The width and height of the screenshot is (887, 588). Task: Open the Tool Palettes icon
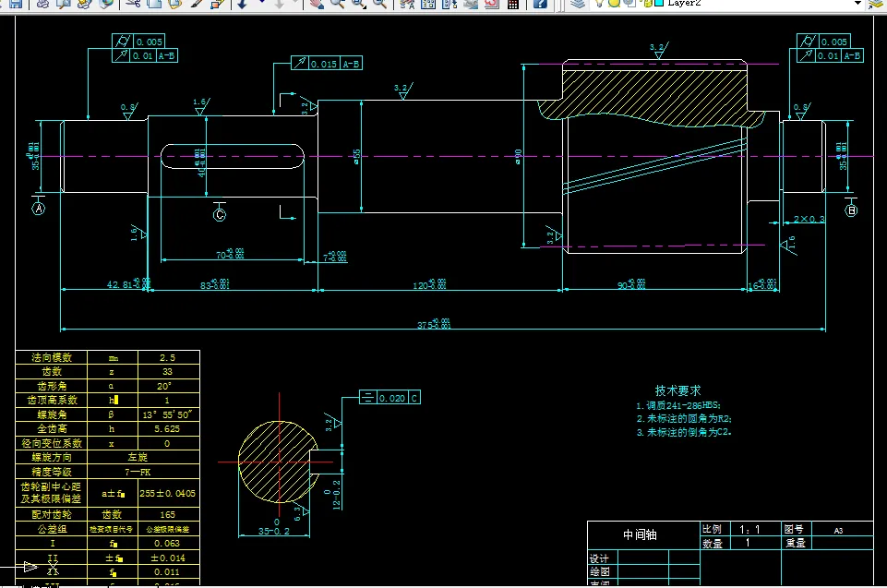tap(449, 4)
